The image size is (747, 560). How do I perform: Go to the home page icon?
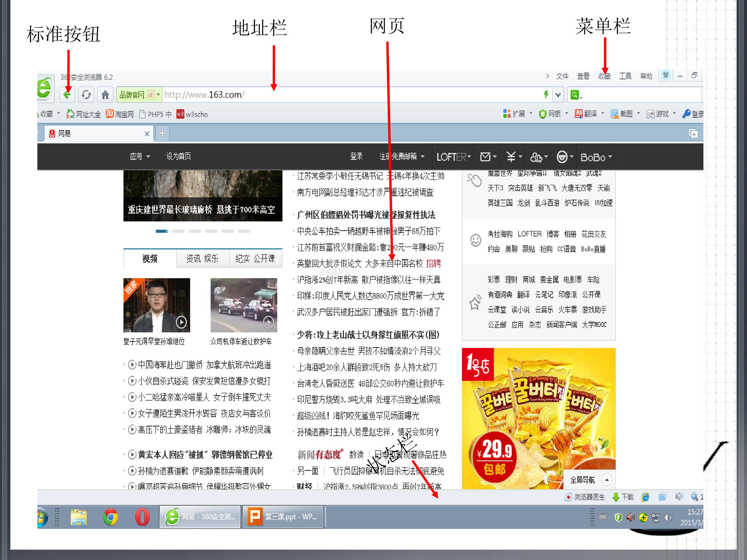pos(105,95)
